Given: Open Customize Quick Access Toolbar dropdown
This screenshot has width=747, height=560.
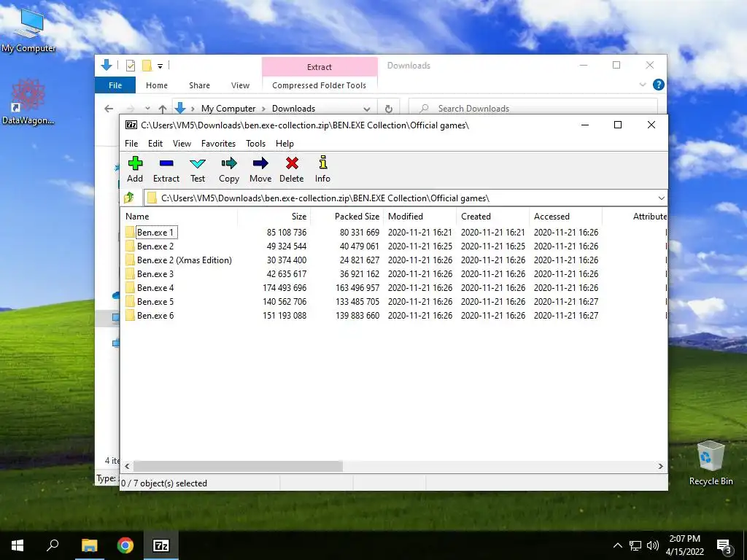Looking at the screenshot, I should click(160, 66).
